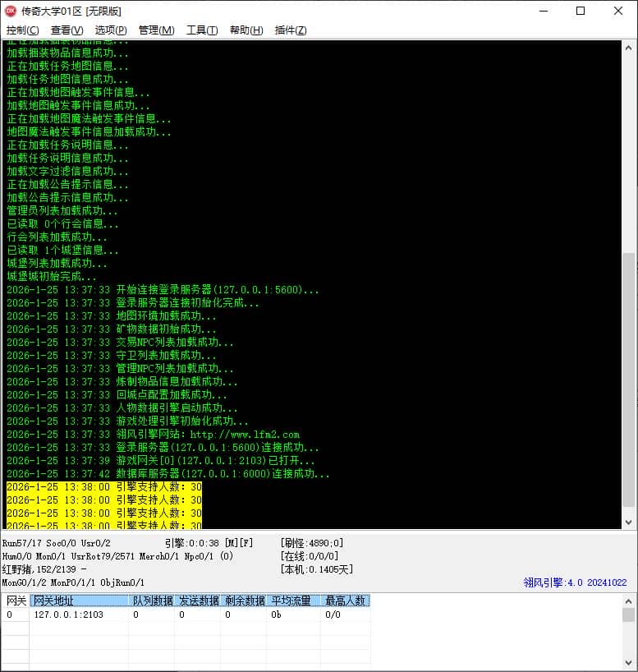Click the app icon in title bar
The image size is (638, 672).
pos(11,12)
